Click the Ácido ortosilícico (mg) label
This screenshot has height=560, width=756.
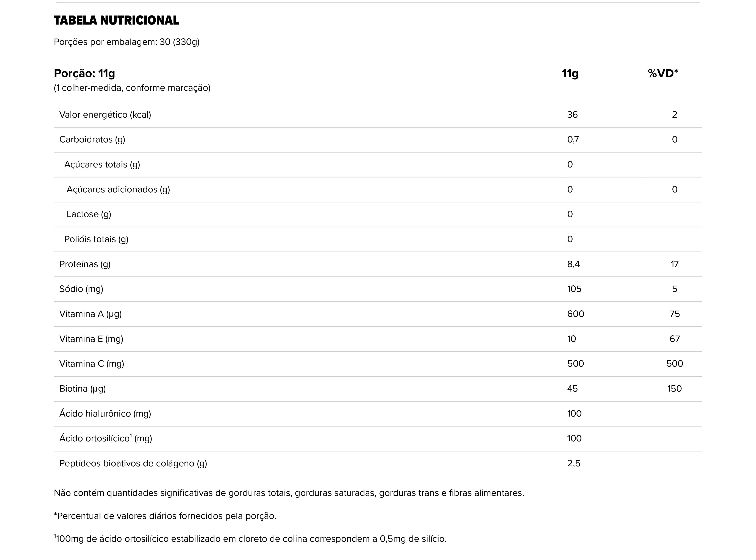(106, 438)
